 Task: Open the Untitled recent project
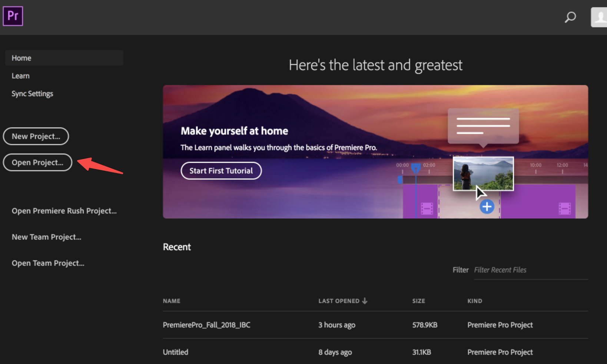[175, 352]
